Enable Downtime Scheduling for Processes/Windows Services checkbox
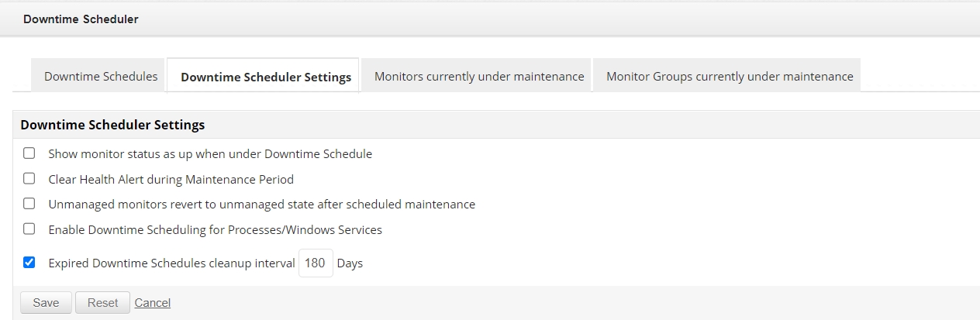The image size is (980, 320). click(x=29, y=229)
